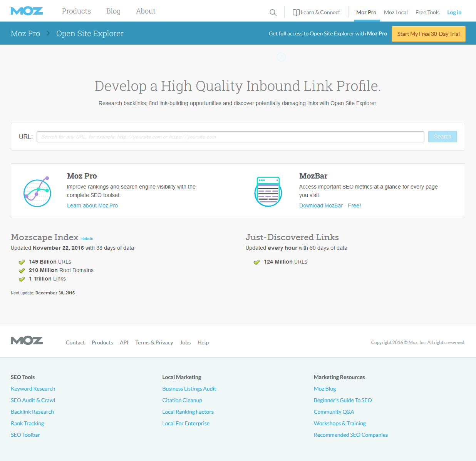Open Moz Blog footer link
The height and width of the screenshot is (461, 476).
tap(325, 389)
